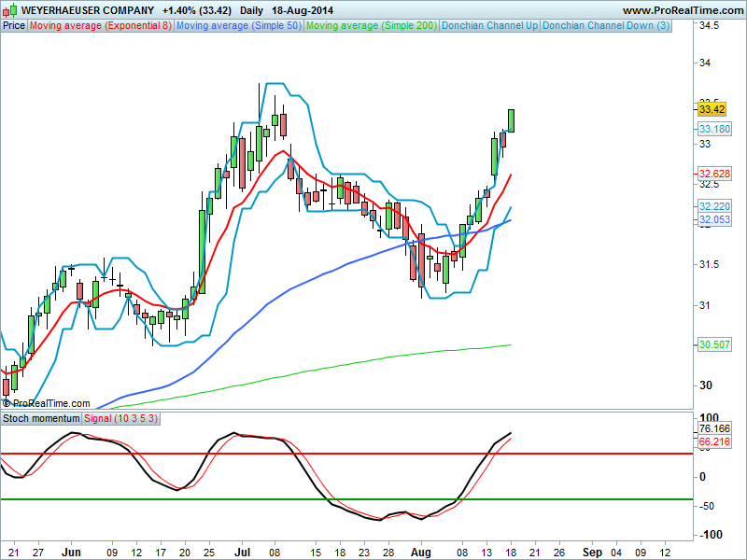Select Donchian Channel Down (3) legend
This screenshot has height=560, width=747.
pos(606,26)
